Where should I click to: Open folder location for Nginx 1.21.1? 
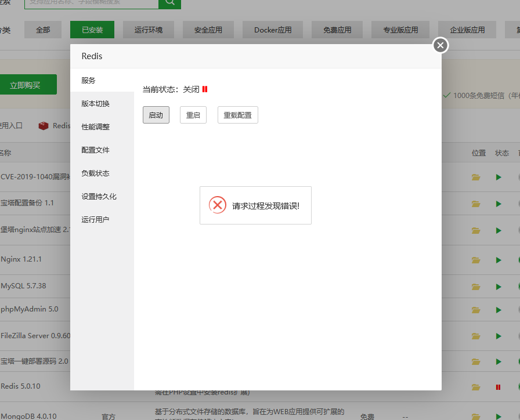[x=476, y=260]
